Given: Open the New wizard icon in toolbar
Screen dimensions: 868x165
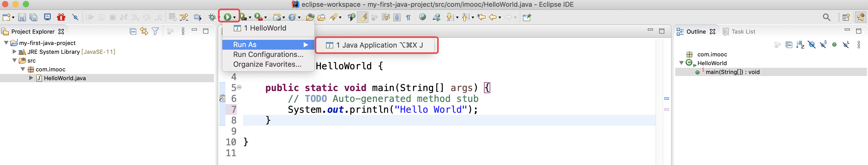Looking at the screenshot, I should [6, 17].
